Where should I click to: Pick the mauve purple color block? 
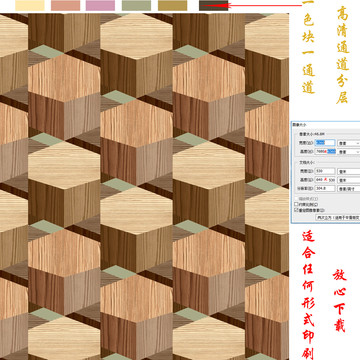pos(100,5)
